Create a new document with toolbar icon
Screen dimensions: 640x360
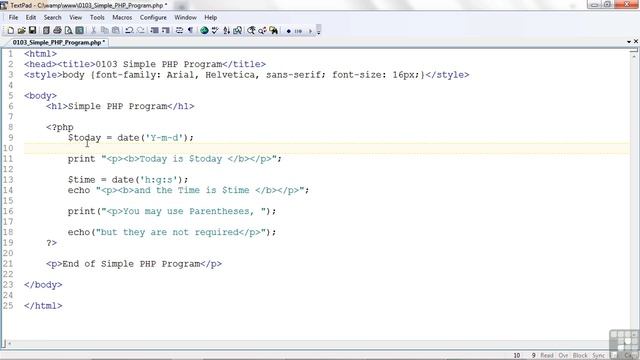pos(11,31)
